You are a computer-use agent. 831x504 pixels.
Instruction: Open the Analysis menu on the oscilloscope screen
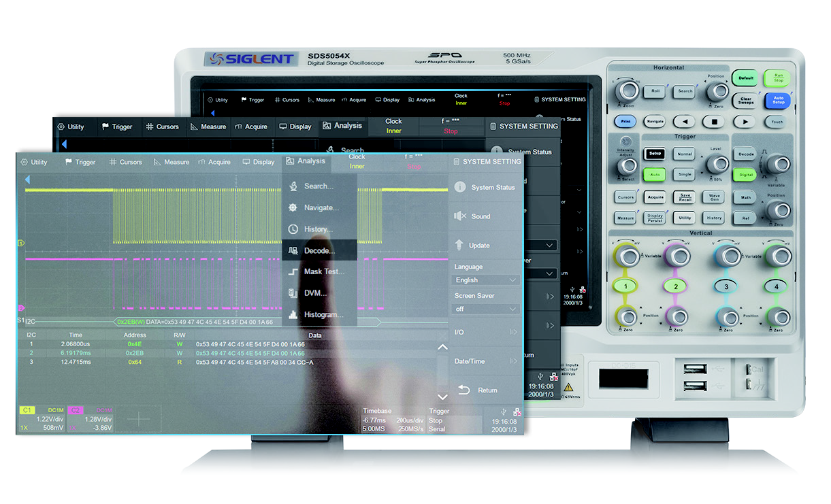click(422, 100)
